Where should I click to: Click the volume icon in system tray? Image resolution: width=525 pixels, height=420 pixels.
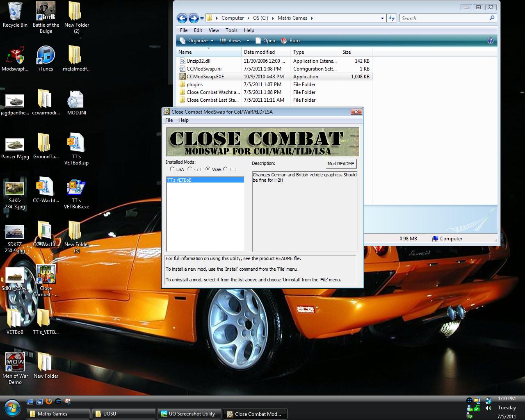pyautogui.click(x=488, y=408)
